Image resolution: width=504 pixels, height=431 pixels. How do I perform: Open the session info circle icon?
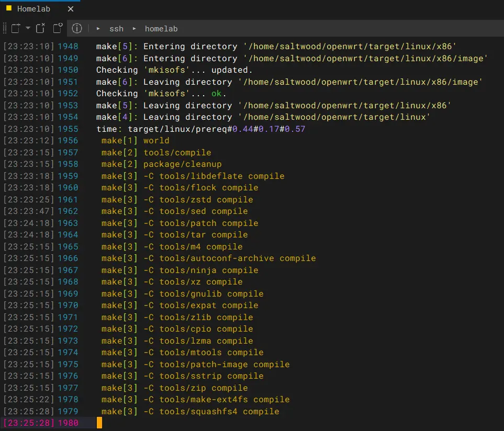pos(77,28)
